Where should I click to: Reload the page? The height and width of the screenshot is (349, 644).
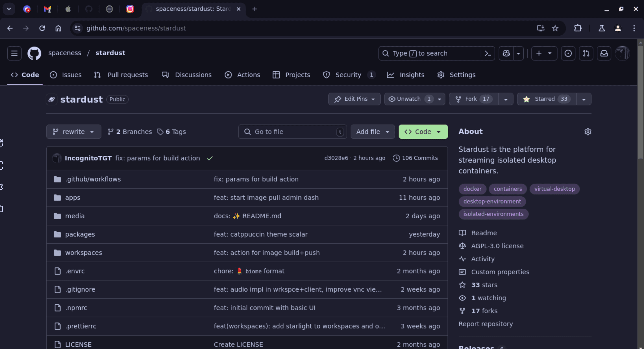42,28
